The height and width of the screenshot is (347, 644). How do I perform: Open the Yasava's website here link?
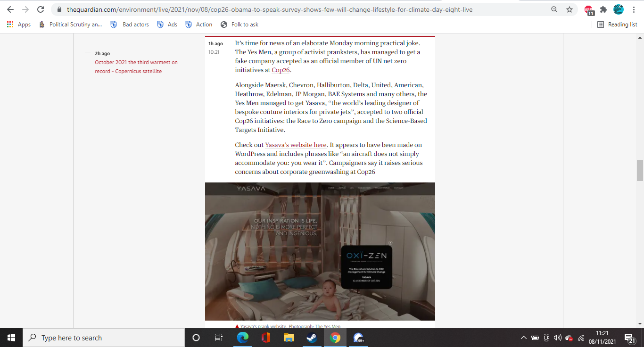point(296,145)
